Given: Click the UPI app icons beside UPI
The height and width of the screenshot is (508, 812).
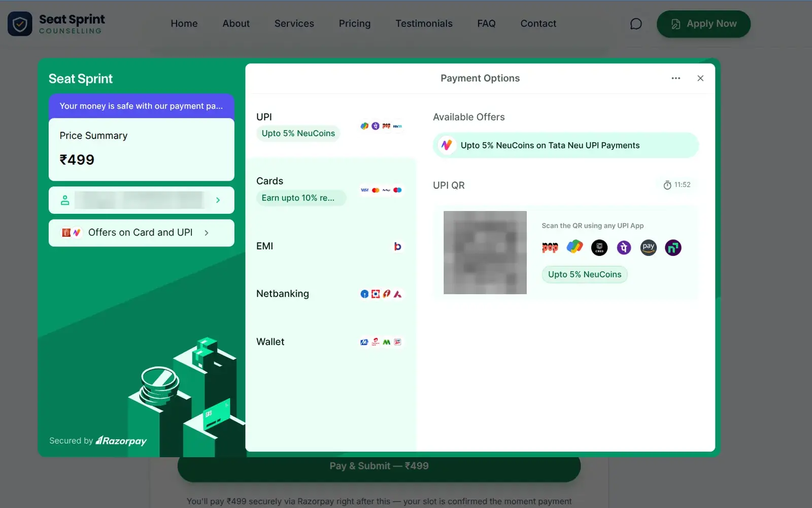Looking at the screenshot, I should coord(381,126).
